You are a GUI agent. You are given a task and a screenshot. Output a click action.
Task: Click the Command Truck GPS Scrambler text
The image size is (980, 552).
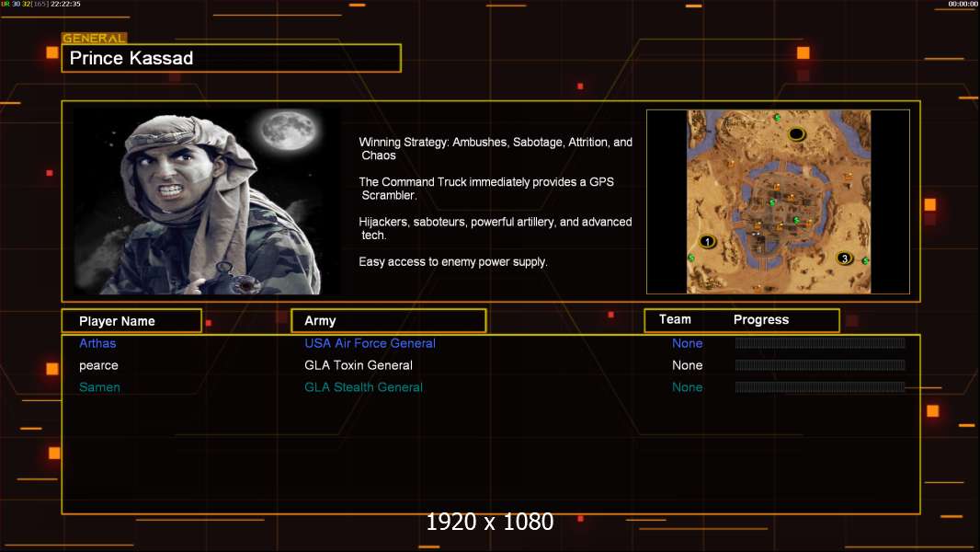pos(486,189)
